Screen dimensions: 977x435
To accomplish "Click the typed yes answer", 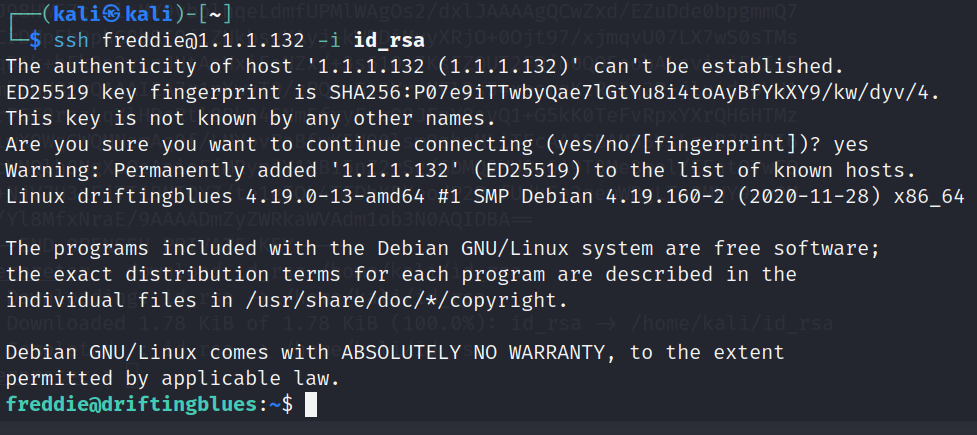I will pos(851,145).
